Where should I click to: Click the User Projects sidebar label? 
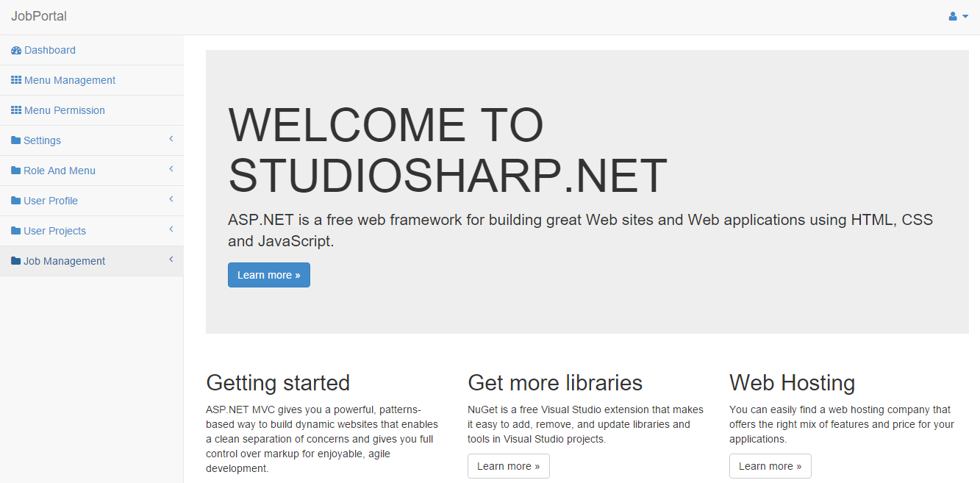click(54, 231)
